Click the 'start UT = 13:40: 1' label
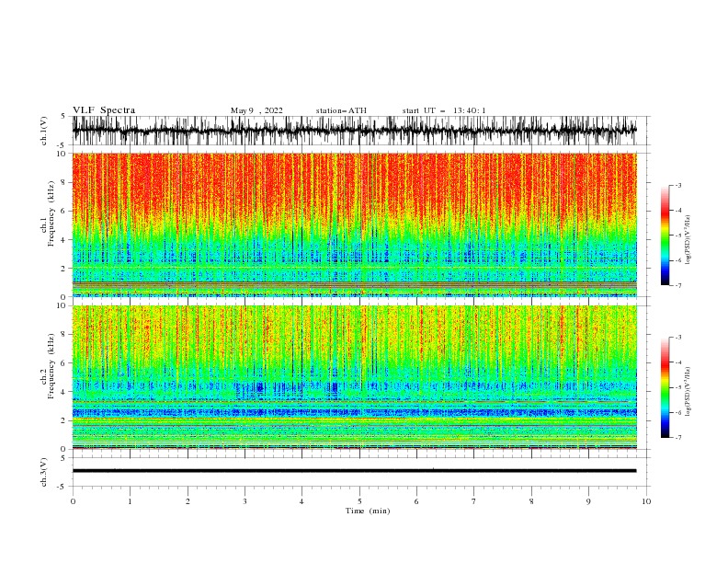The width and height of the screenshot is (728, 563). 444,110
